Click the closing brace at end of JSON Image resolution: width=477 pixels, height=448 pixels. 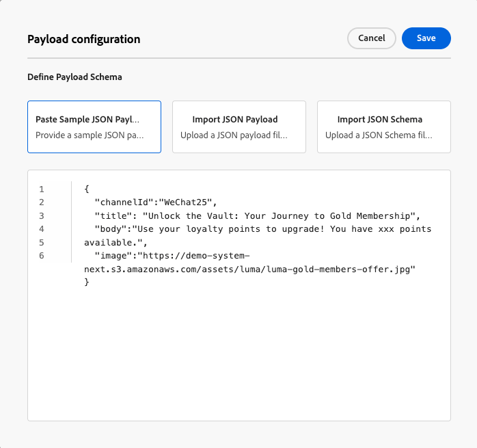pyautogui.click(x=87, y=282)
